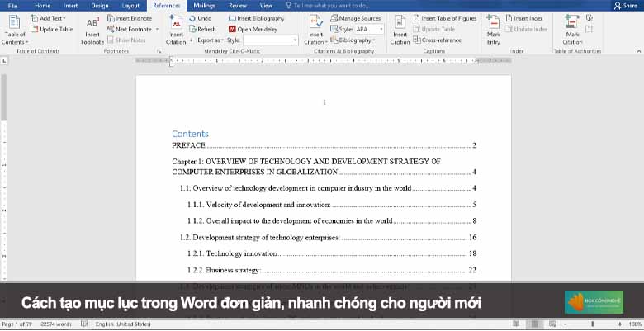Click entry 1.2.1. Technology innovation
The image size is (644, 331).
(x=332, y=253)
